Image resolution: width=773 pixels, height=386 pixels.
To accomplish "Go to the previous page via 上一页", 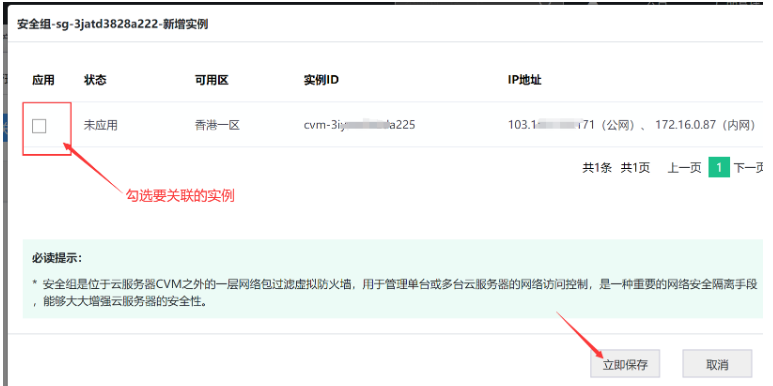I will (684, 168).
